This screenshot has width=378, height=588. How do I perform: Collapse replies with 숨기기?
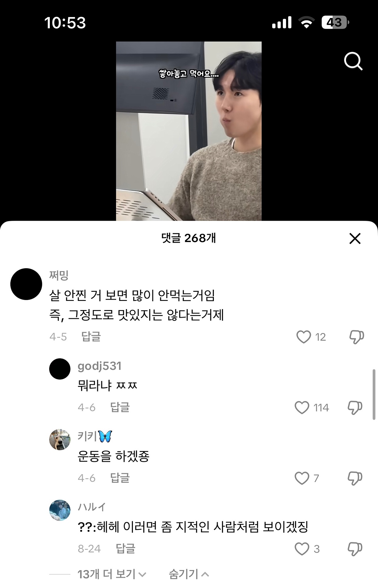pos(189,574)
